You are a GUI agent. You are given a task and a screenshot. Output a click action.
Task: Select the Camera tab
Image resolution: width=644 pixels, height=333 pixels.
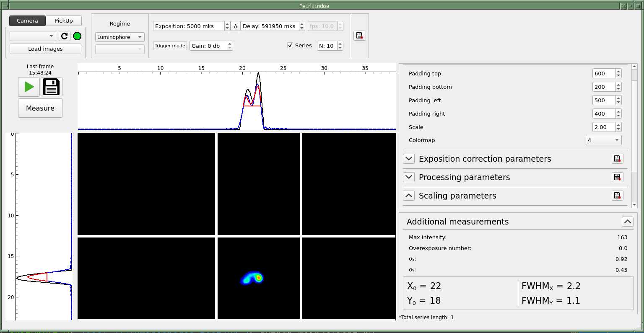click(28, 21)
